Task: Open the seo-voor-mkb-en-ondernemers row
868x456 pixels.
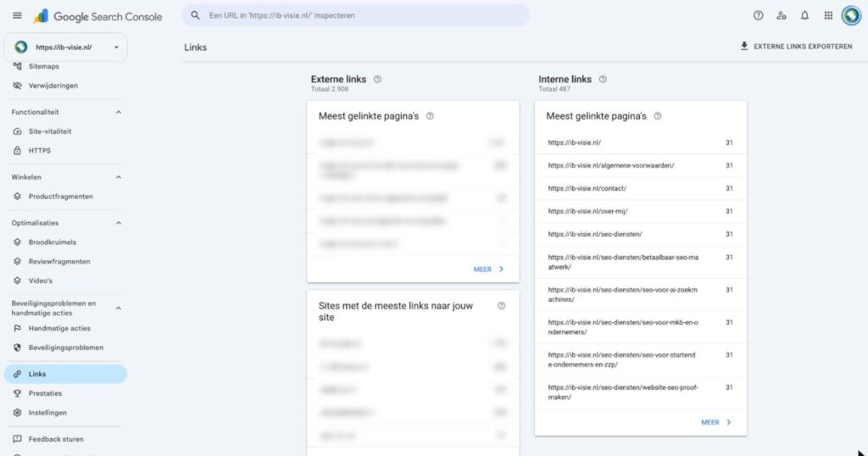Action: (x=641, y=327)
